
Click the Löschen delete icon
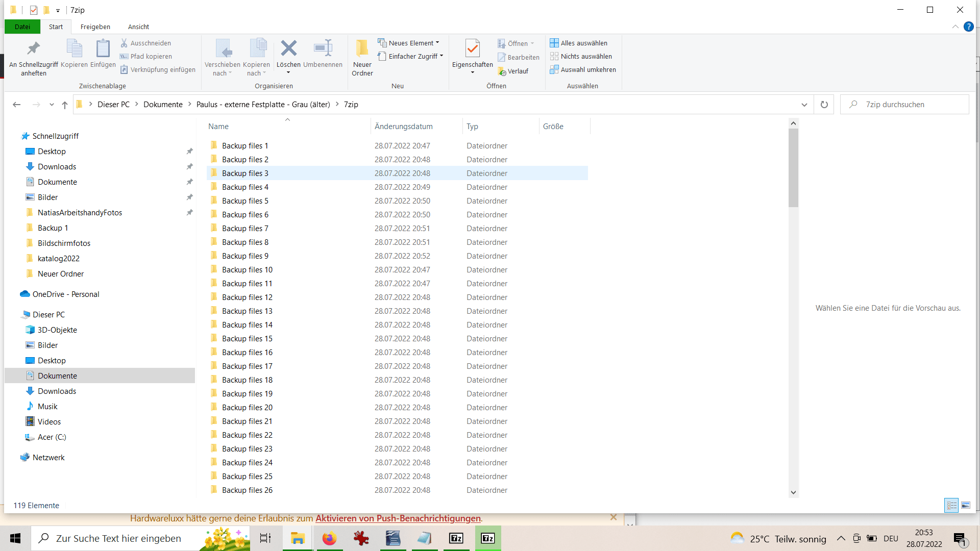coord(288,49)
